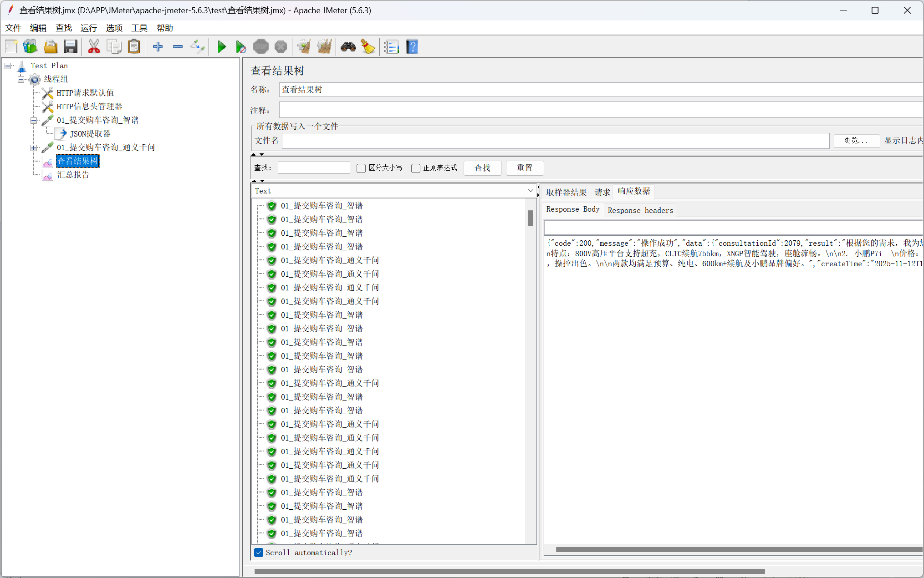Click the Test Plan root label
The width and height of the screenshot is (924, 578).
[49, 66]
